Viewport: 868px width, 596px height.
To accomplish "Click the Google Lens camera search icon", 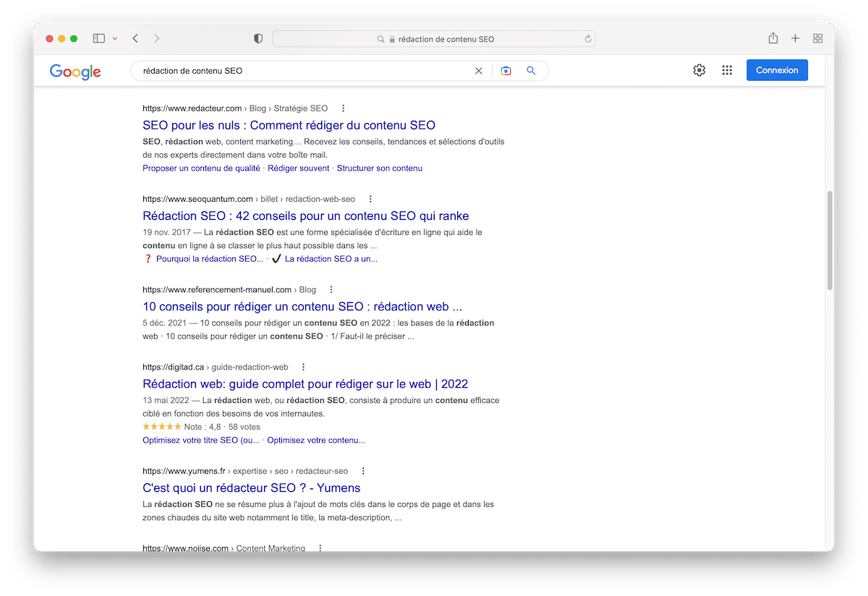I will (506, 71).
